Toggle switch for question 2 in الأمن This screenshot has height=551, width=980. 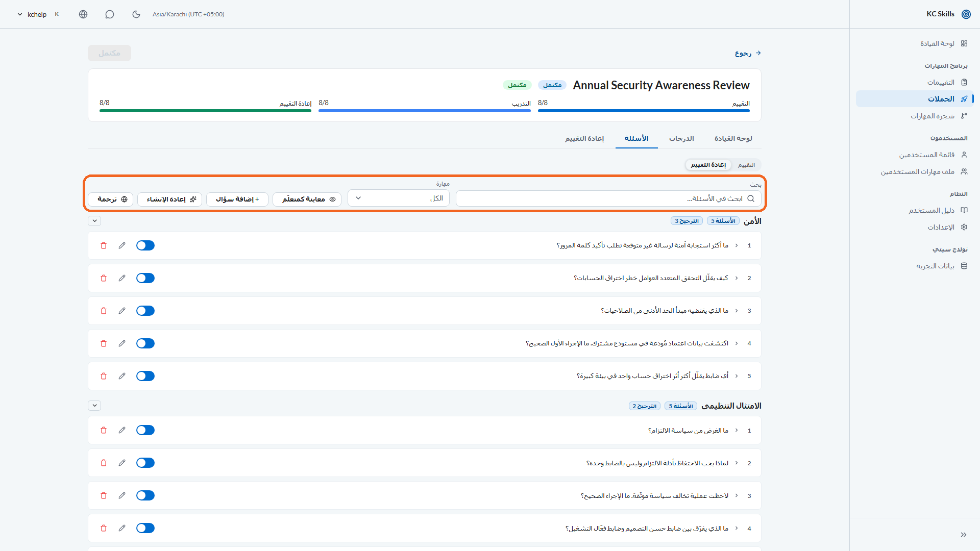(145, 278)
